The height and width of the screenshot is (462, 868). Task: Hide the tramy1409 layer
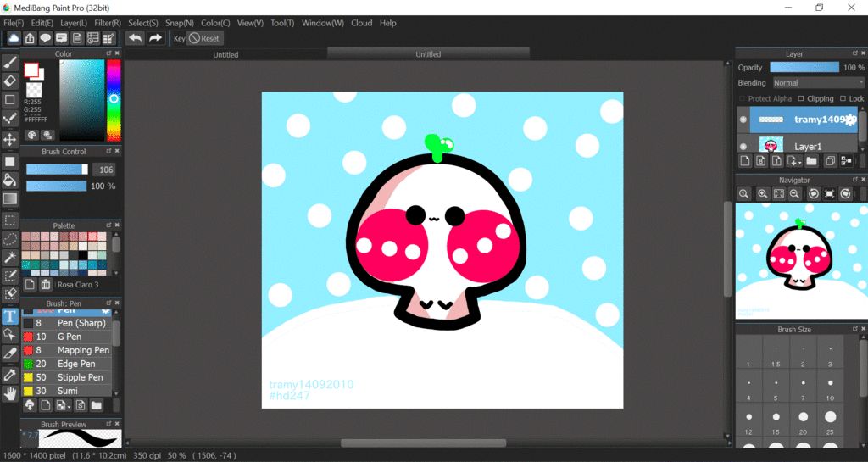743,120
